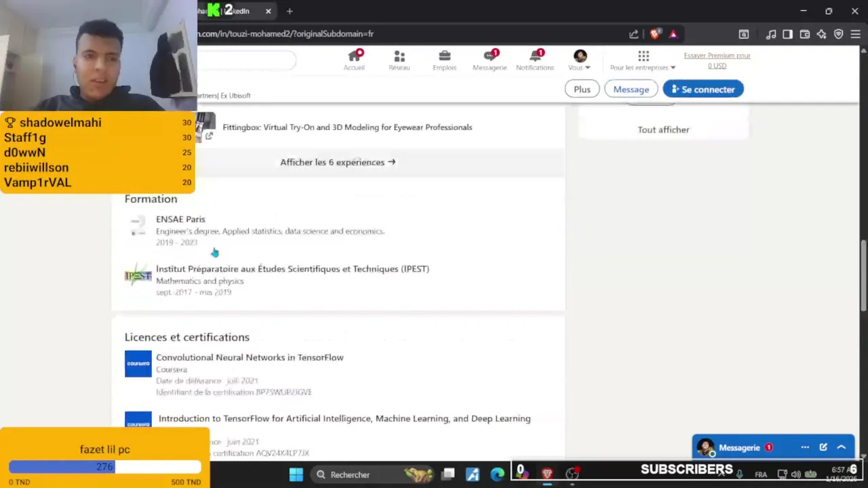Click the Plus button on the profile bar
The height and width of the screenshot is (488, 868).
pos(582,89)
